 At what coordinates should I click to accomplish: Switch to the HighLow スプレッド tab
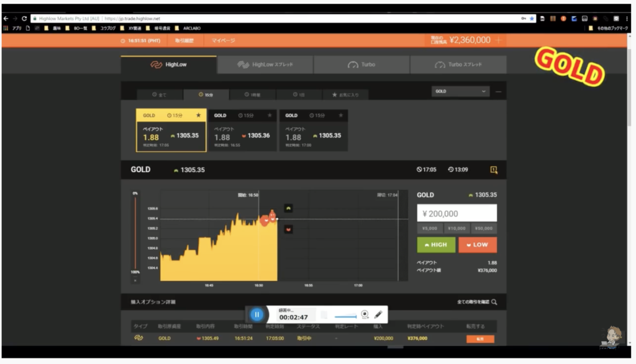265,65
